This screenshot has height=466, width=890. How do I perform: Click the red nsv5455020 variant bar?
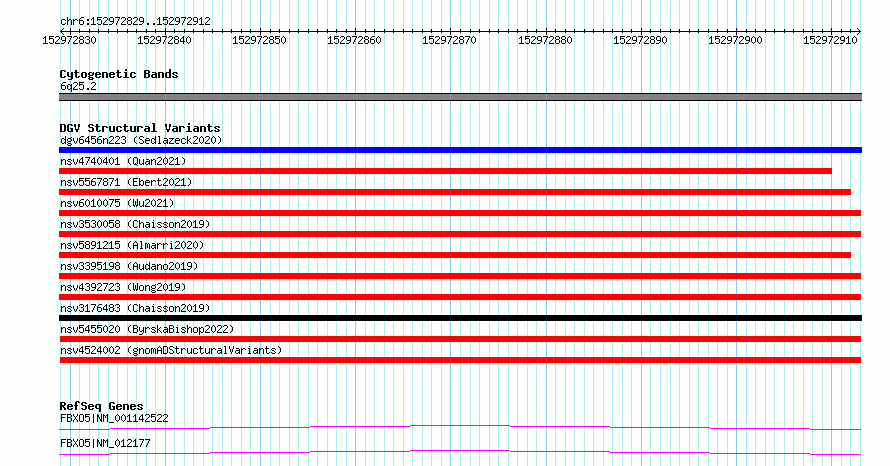point(460,339)
